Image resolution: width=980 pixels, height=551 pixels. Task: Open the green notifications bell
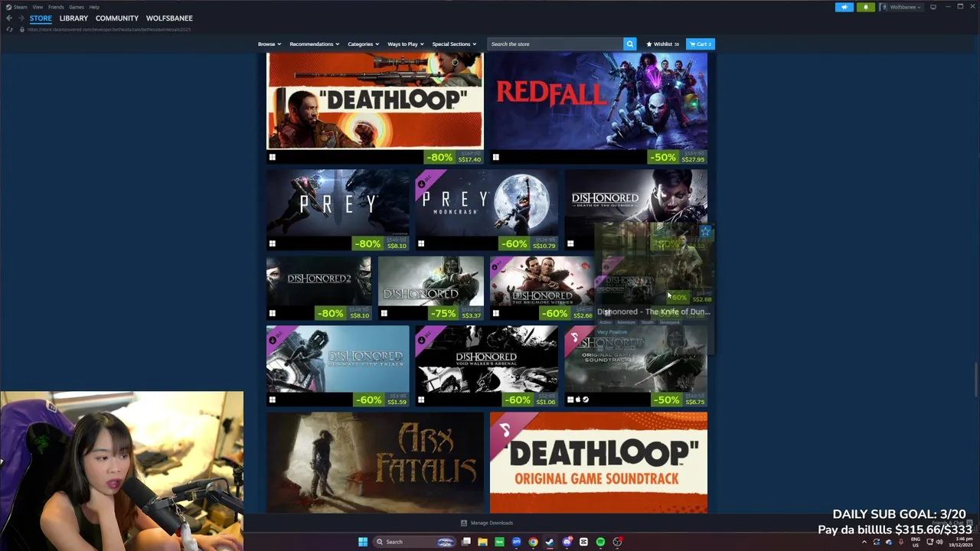coord(866,7)
